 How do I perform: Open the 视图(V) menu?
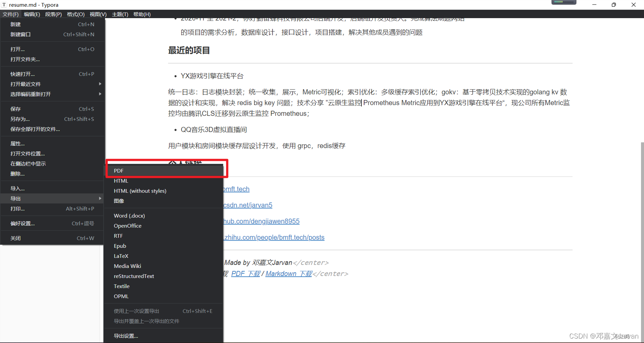pos(98,14)
